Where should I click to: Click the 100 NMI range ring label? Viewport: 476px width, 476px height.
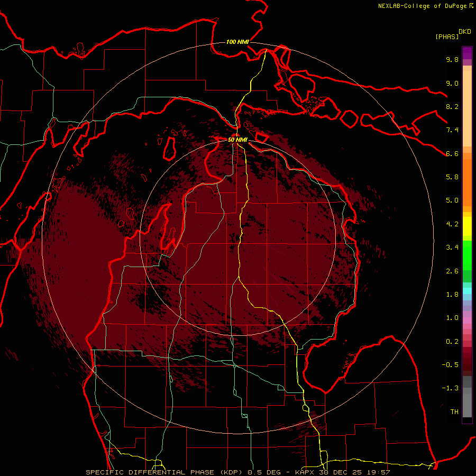point(237,42)
